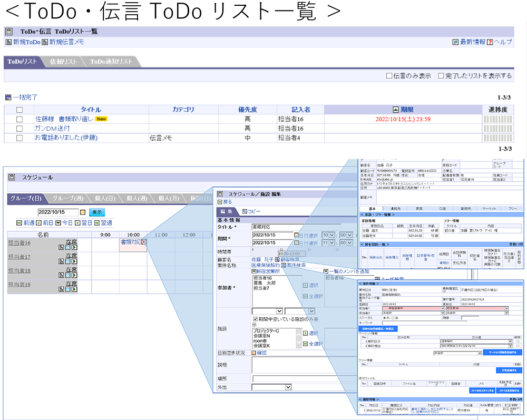527x420 pixels.
Task: Click the mail icon in 担当者19 row
Action: click(x=67, y=289)
